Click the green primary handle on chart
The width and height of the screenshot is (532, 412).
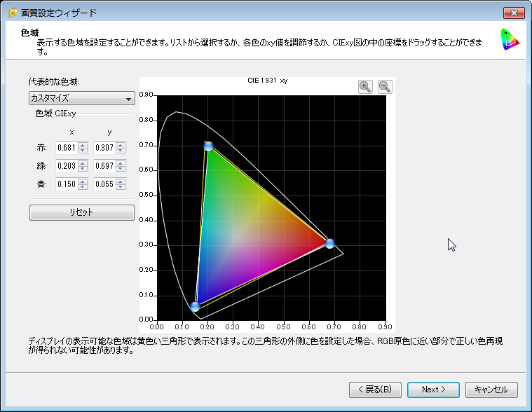[208, 146]
